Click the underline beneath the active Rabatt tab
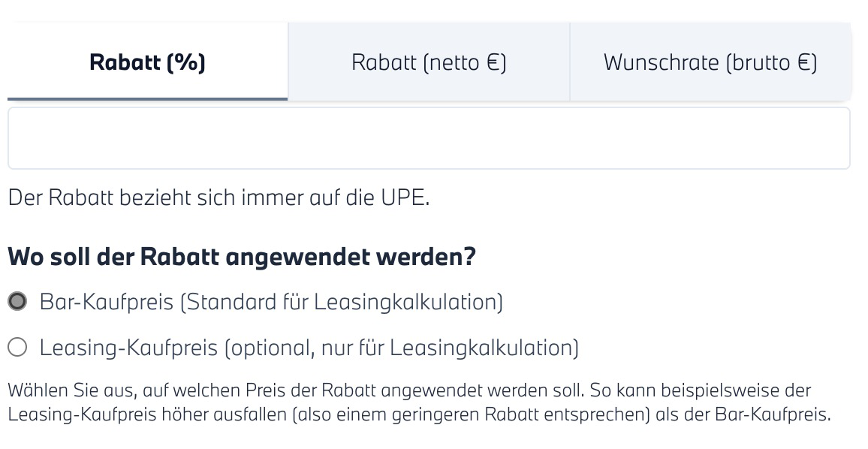This screenshot has height=449, width=868. click(147, 98)
